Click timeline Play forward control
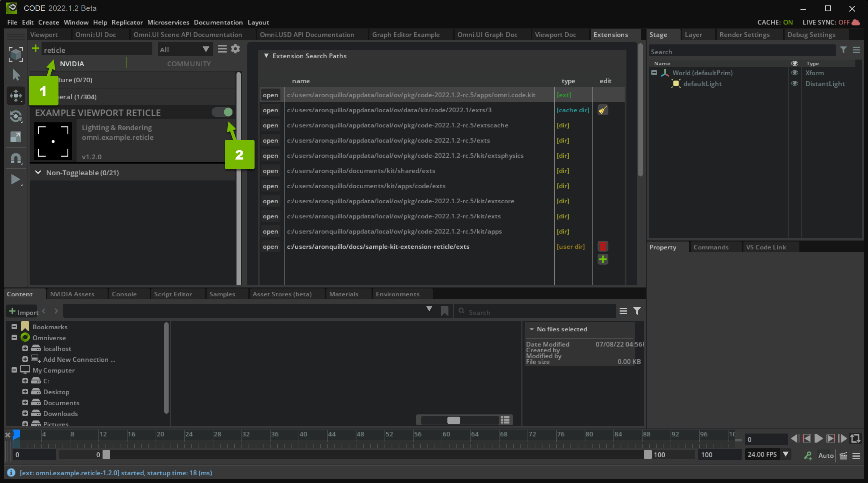This screenshot has width=868, height=483. 819,439
